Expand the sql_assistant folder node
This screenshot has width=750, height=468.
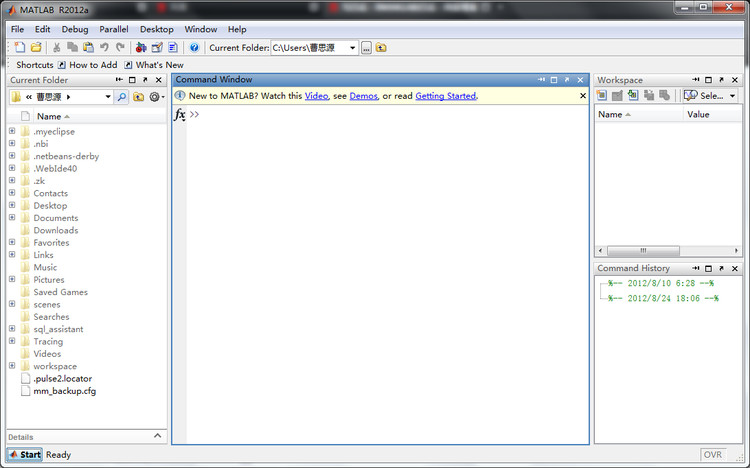[12, 329]
